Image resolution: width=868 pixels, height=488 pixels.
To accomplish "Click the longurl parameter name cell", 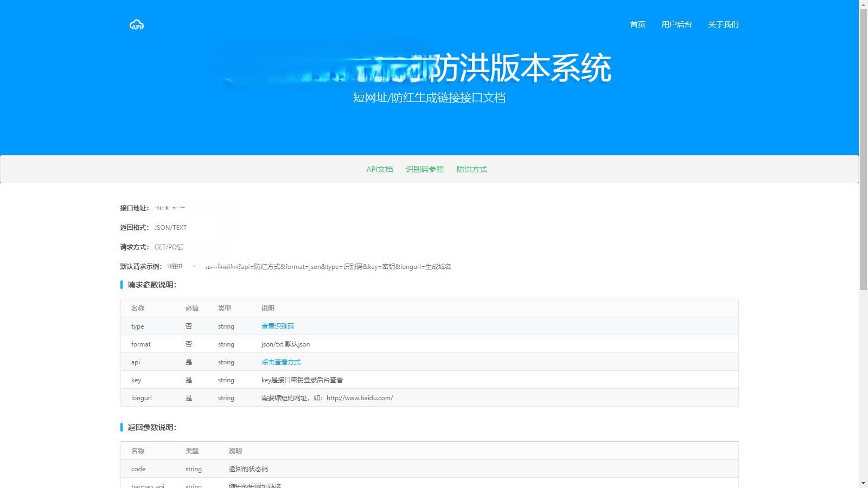I will click(x=142, y=398).
